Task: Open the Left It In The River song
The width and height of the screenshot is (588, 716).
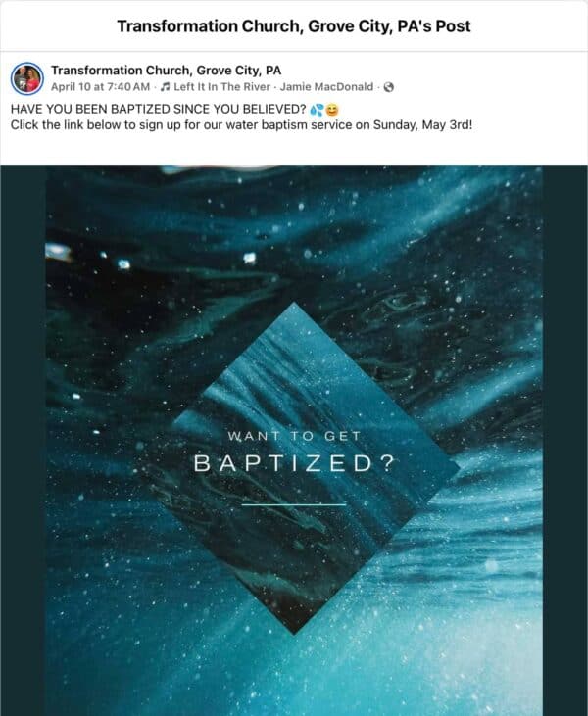Action: point(221,87)
